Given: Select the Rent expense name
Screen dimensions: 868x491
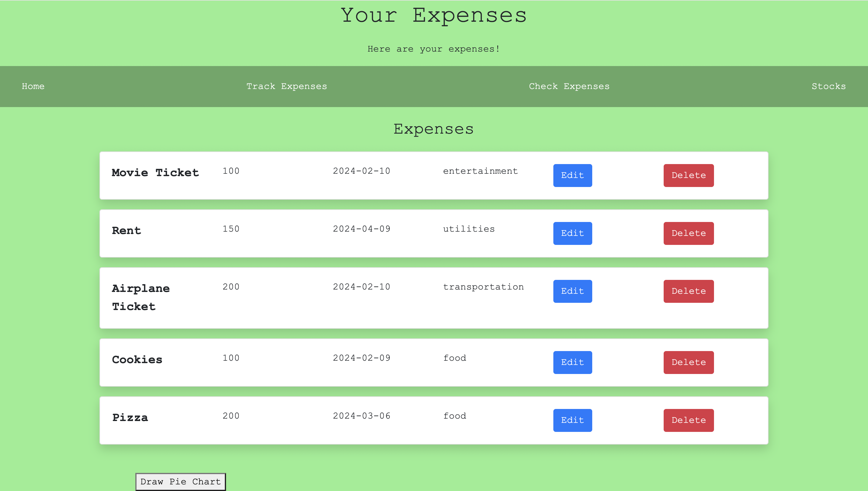Looking at the screenshot, I should pyautogui.click(x=126, y=231).
